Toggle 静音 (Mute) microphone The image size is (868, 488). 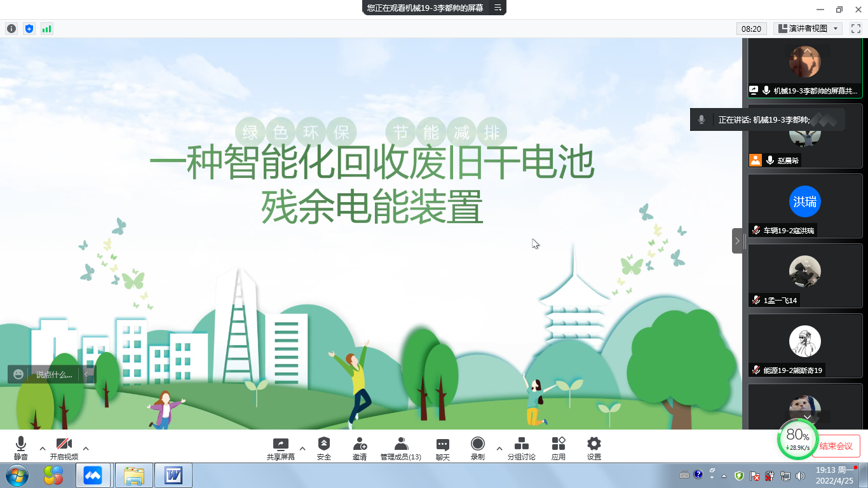pyautogui.click(x=21, y=444)
